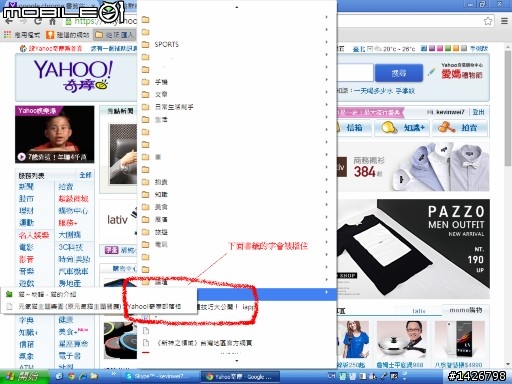Click the bookmark menu's bottom scroll-down arrow
This screenshot has height=384, width=512.
(237, 361)
